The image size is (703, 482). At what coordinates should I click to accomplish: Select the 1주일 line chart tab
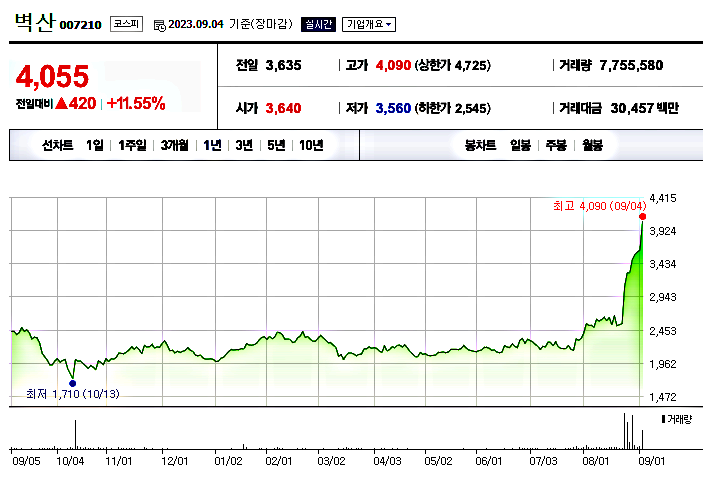click(x=132, y=145)
